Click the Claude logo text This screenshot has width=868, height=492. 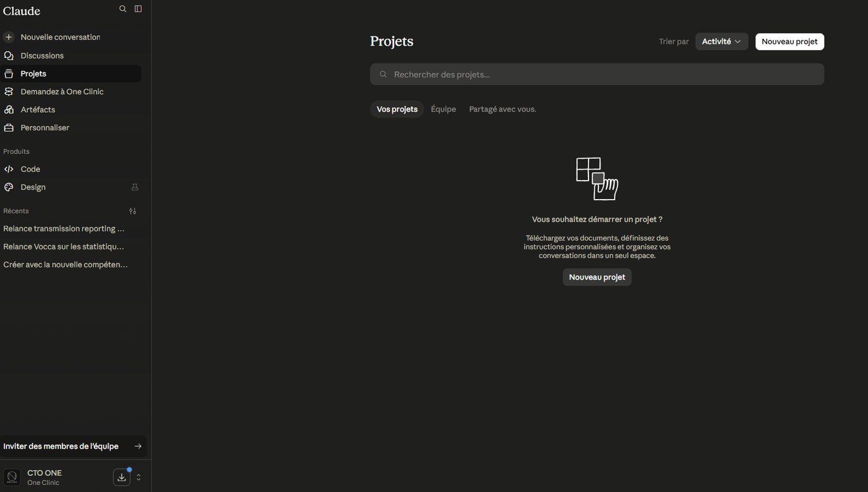pos(22,11)
